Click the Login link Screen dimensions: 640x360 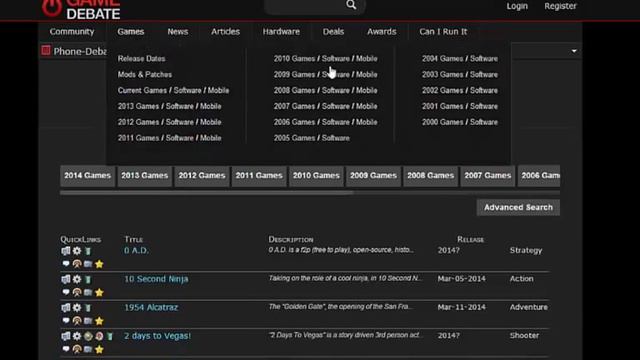517,6
